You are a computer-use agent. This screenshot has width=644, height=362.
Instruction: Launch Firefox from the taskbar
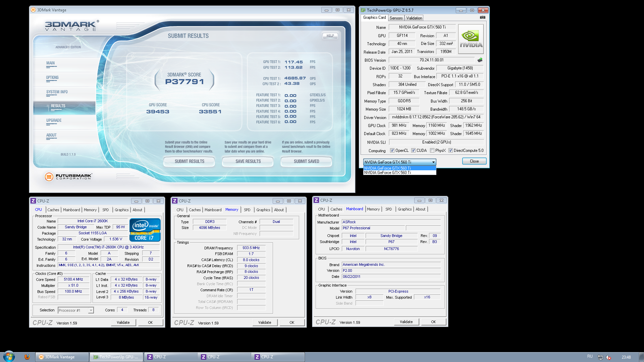(x=27, y=357)
